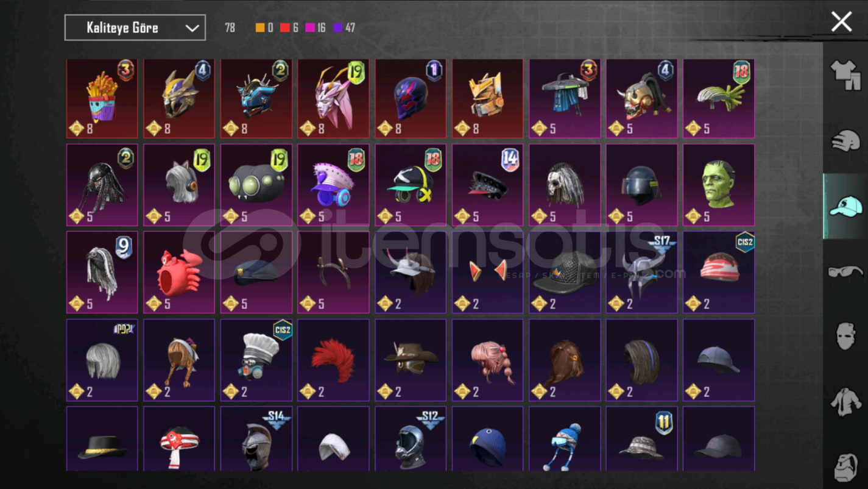Choose the brown cowboy hat item
The image size is (868, 489).
point(411,360)
